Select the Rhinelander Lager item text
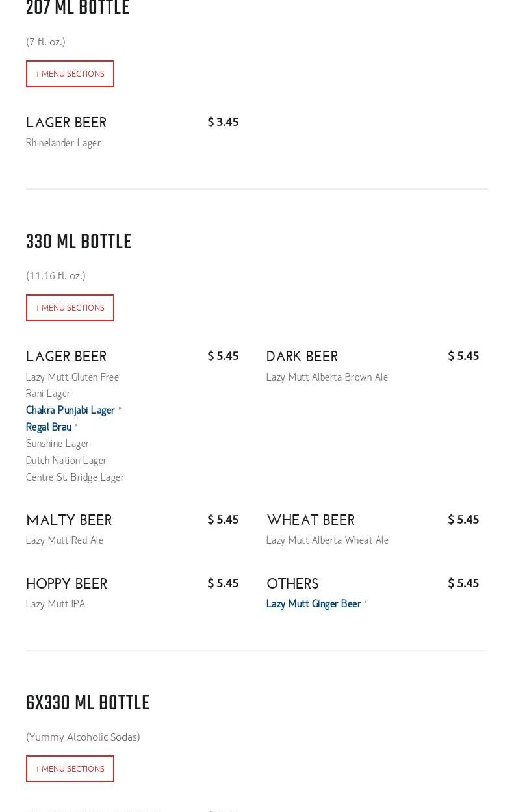This screenshot has width=514, height=812. (x=63, y=143)
